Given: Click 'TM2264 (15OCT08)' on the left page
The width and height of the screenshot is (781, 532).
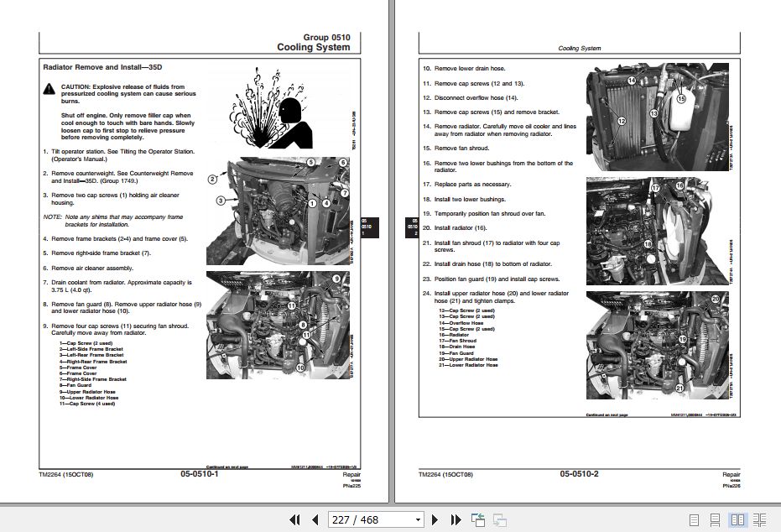Looking at the screenshot, I should [65, 475].
